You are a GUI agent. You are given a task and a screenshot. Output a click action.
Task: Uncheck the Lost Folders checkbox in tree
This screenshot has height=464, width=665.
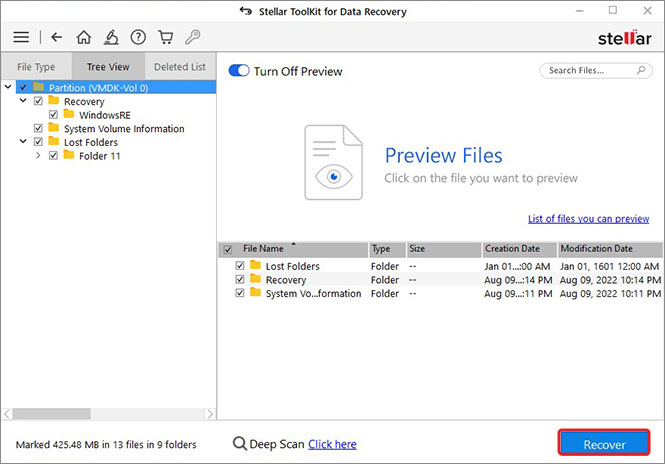[x=38, y=142]
